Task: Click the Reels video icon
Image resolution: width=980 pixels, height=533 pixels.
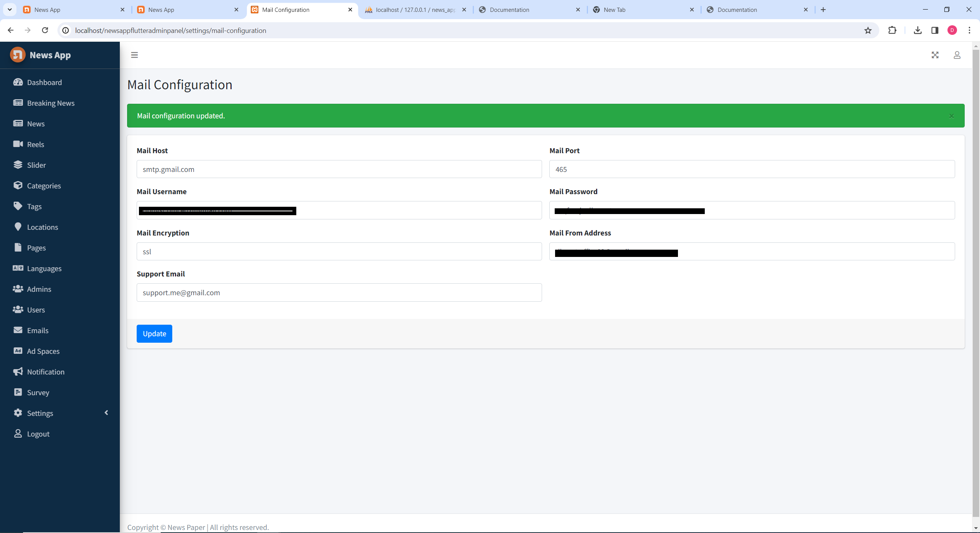Action: pos(18,144)
